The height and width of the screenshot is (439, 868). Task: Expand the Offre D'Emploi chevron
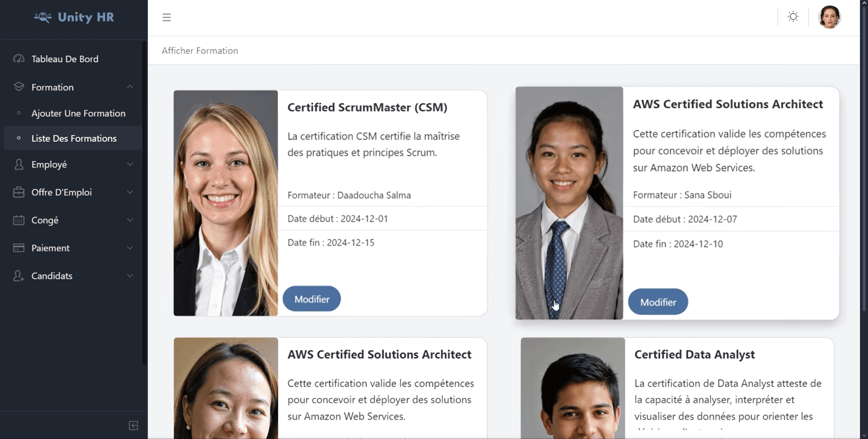(x=130, y=192)
